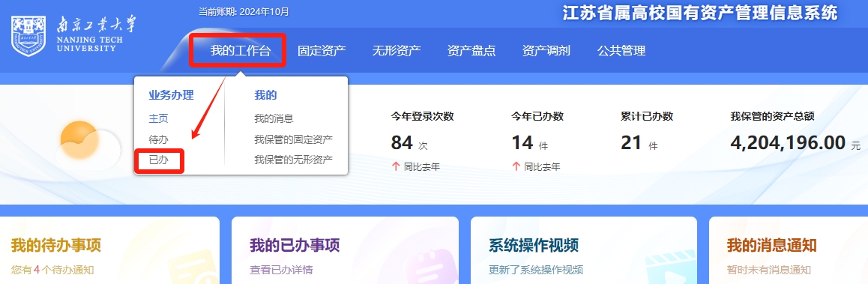Go to 主页 from the dropdown

point(158,118)
